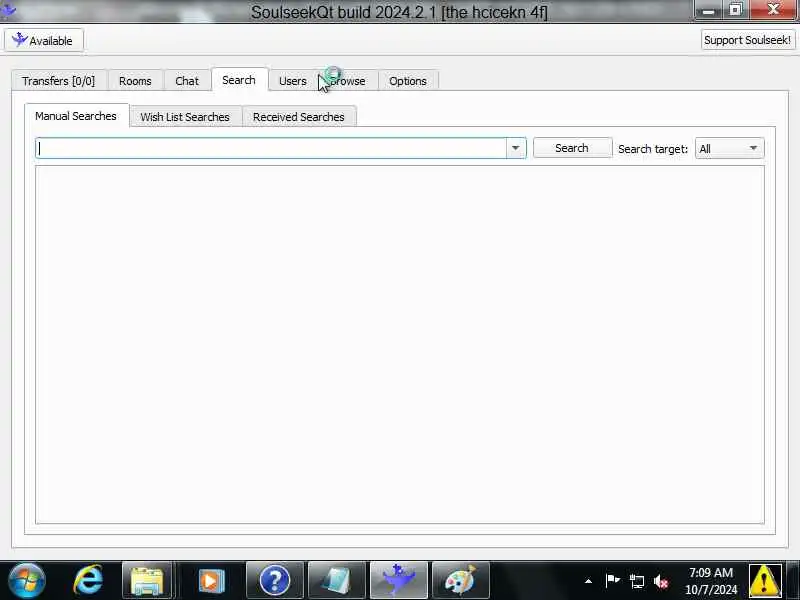Viewport: 800px width, 600px height.
Task: Open the Paint palette taskbar icon
Action: coord(461,581)
